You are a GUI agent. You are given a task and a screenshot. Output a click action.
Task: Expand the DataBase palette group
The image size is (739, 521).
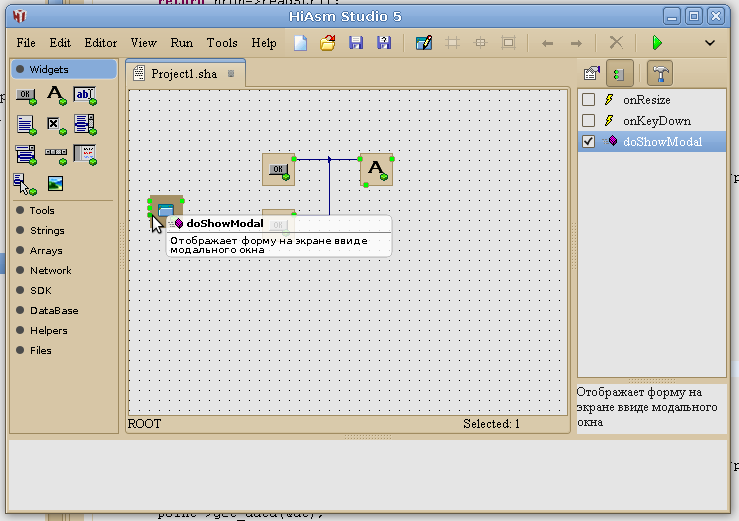pyautogui.click(x=53, y=311)
